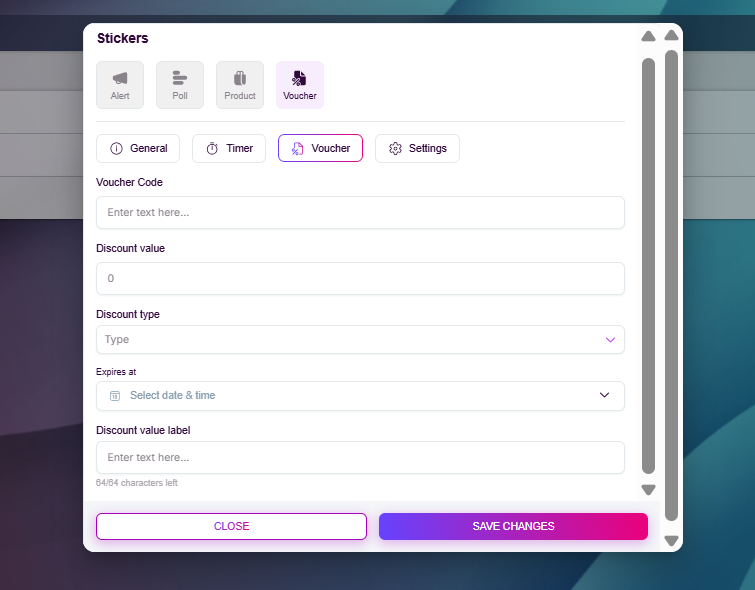Select the Voucher sticker type icon
The image size is (755, 590).
click(299, 78)
